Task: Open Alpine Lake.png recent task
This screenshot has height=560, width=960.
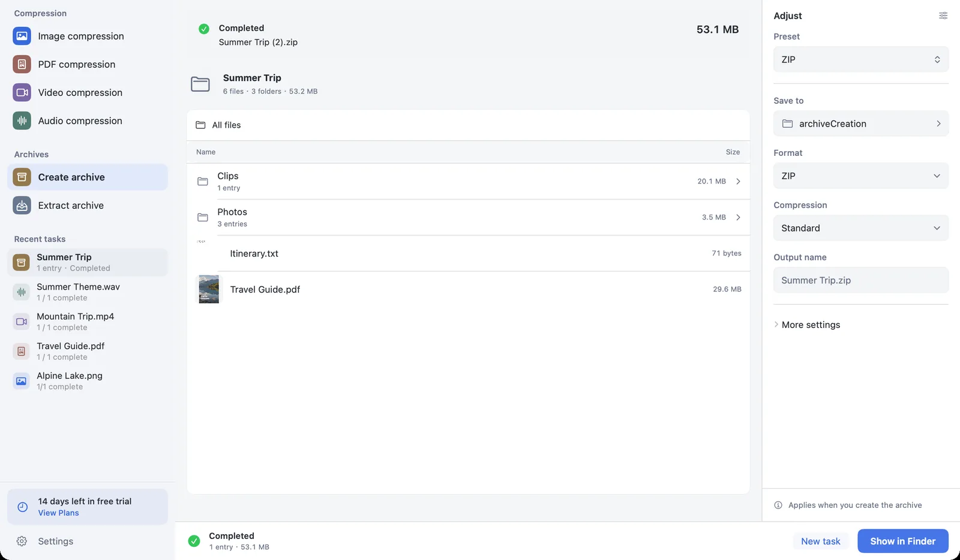Action: [x=88, y=381]
